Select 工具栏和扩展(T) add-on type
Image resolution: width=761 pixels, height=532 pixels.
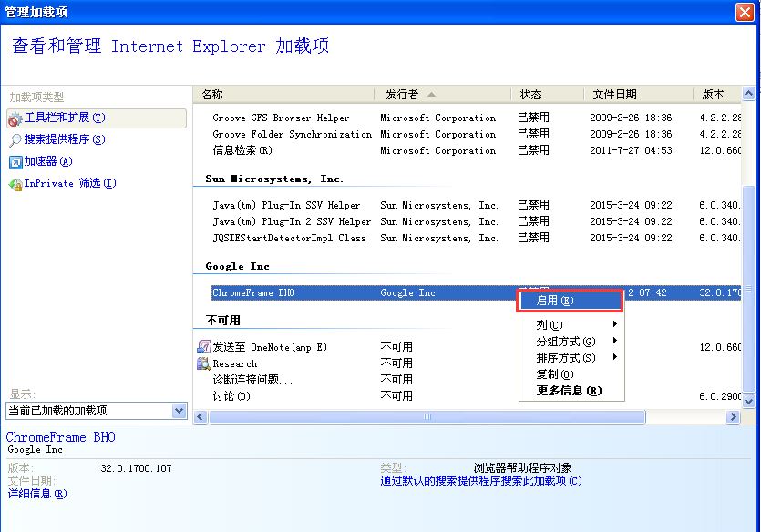pyautogui.click(x=97, y=118)
